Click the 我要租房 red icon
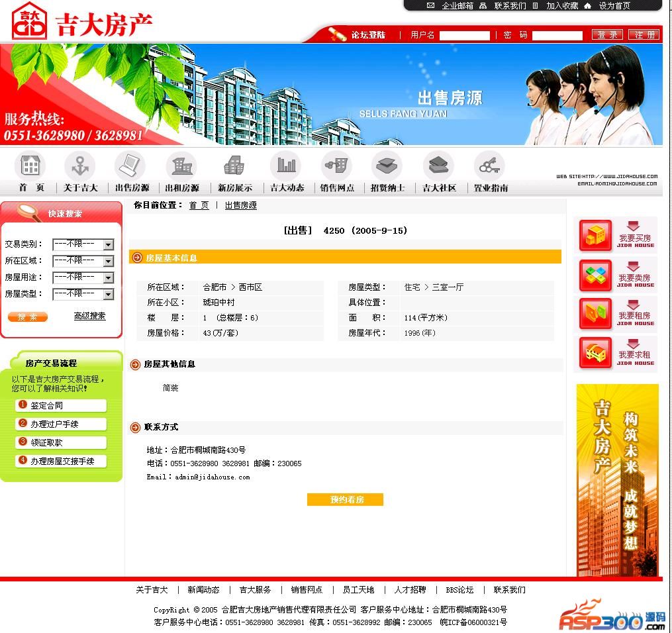This screenshot has height=633, width=672. [x=595, y=313]
